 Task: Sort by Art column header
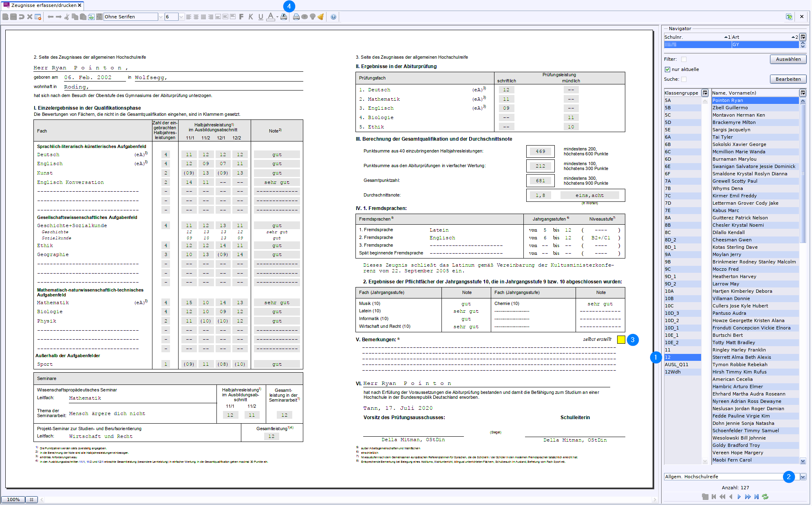point(765,37)
